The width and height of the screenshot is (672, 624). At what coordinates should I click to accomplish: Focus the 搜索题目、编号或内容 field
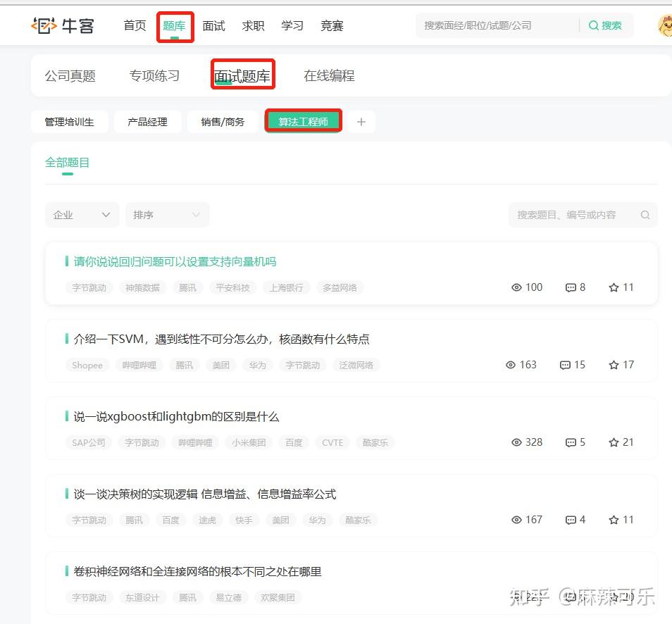point(583,215)
